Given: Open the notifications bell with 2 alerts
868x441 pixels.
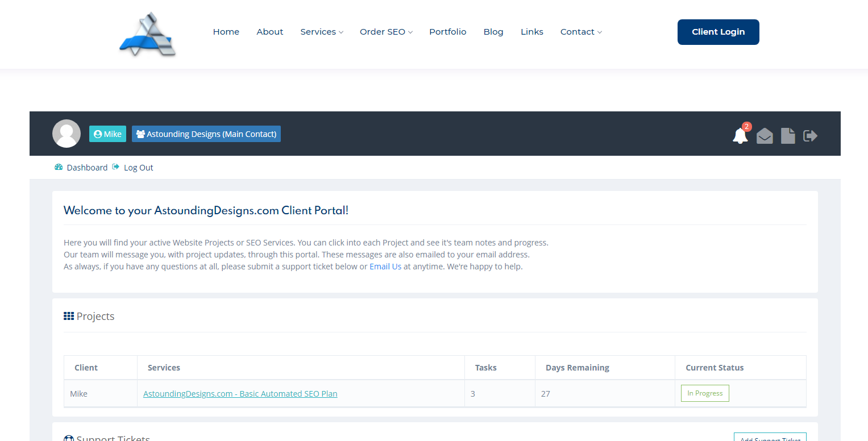Looking at the screenshot, I should (740, 136).
